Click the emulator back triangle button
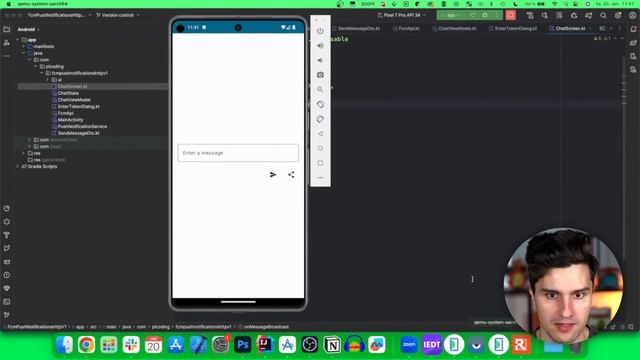Screen dimensions: 640x360 (x=320, y=134)
